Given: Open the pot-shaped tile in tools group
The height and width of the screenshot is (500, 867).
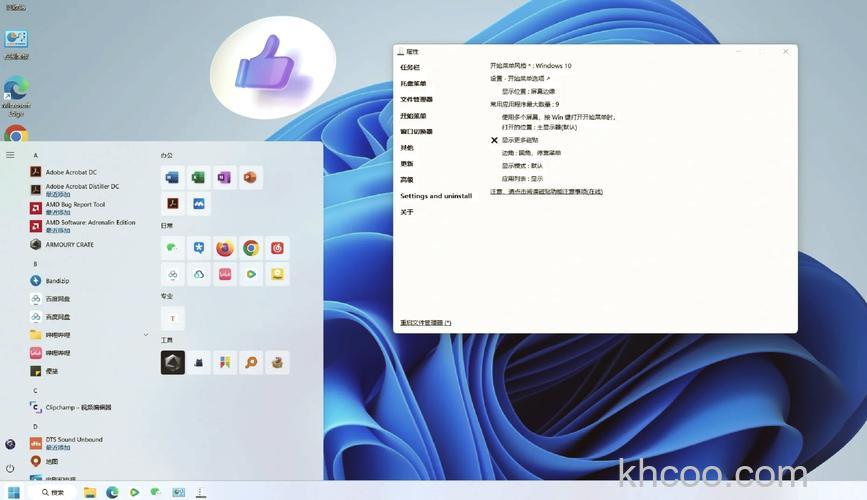Looking at the screenshot, I should pos(277,362).
